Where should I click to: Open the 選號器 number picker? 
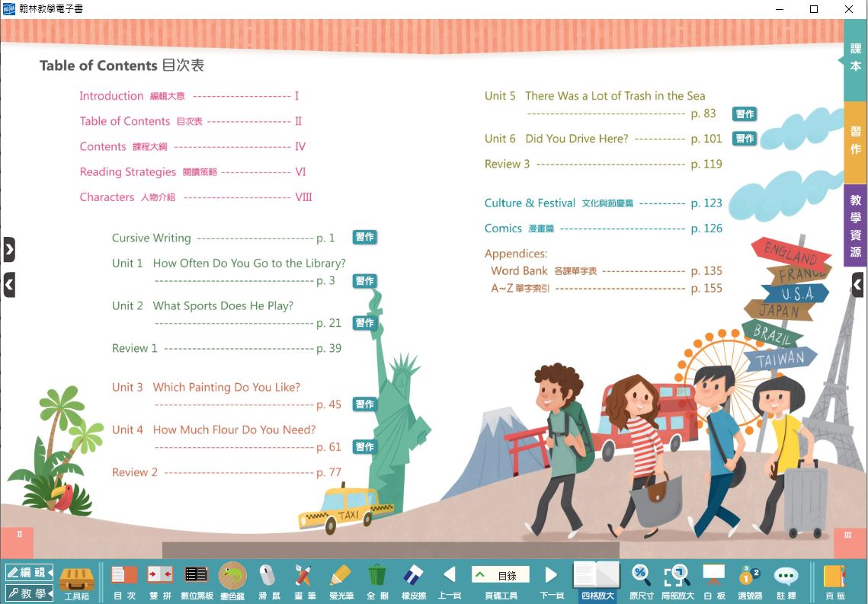[749, 581]
